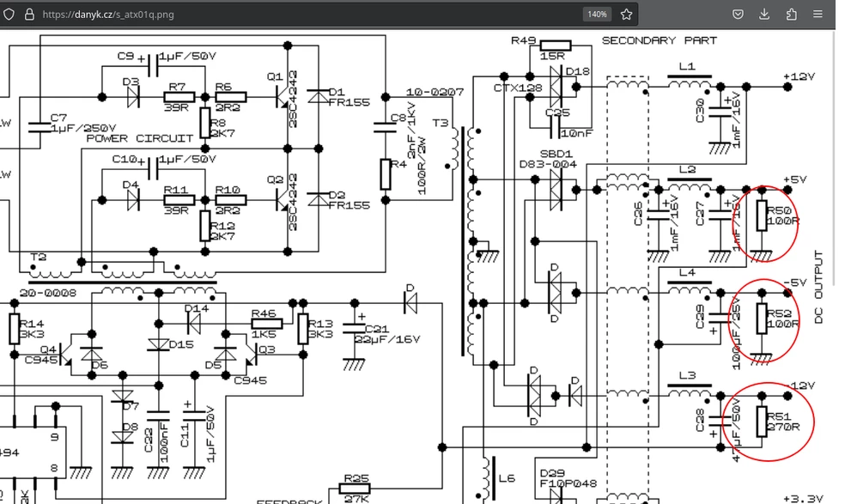Click the 'L4' inductor label

(x=687, y=272)
